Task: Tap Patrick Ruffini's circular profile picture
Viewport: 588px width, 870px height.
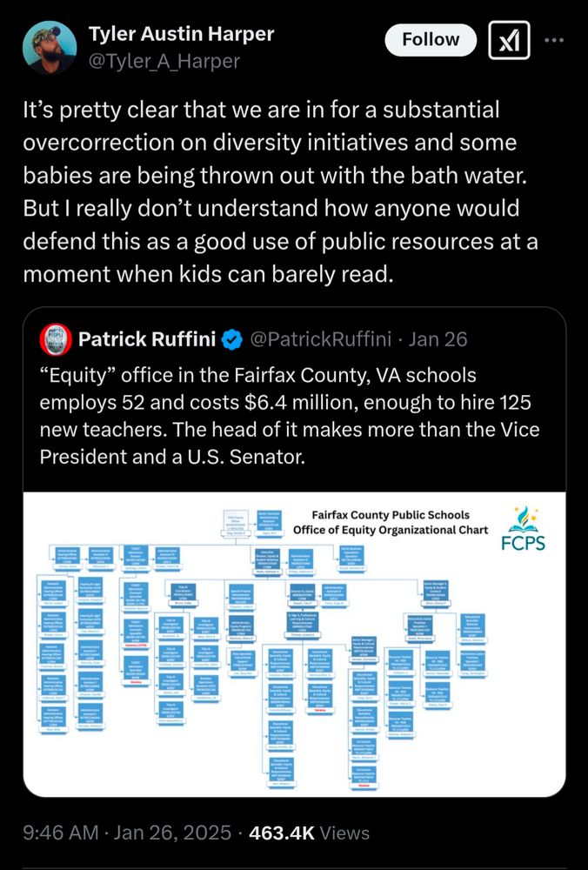Action: click(56, 339)
